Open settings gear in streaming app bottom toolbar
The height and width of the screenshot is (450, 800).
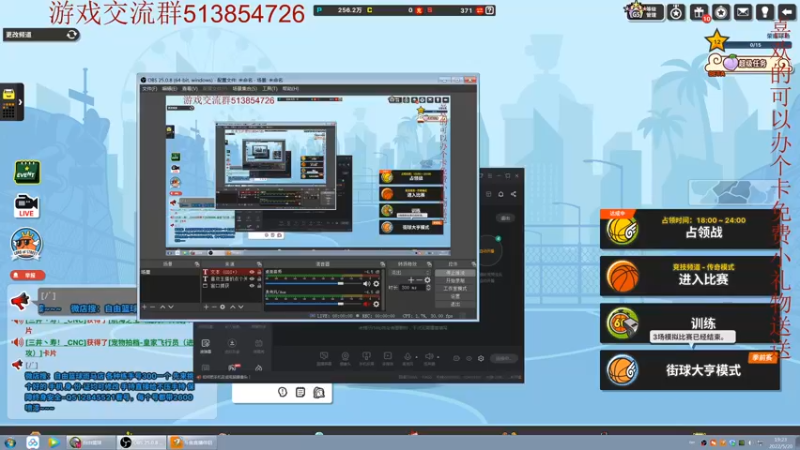coord(481,358)
